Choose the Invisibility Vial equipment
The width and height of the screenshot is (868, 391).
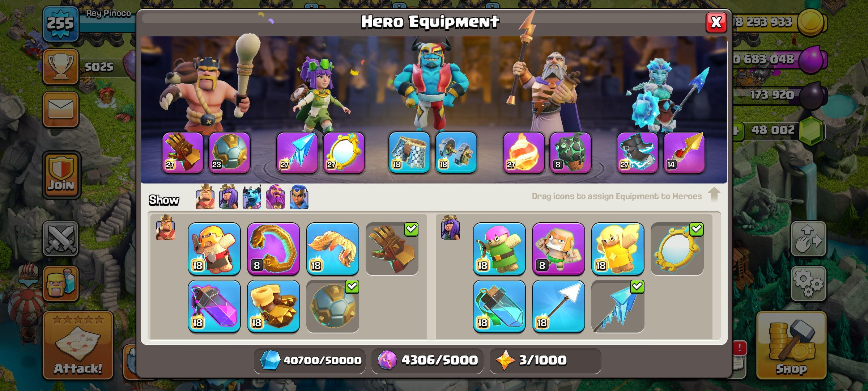point(499,307)
